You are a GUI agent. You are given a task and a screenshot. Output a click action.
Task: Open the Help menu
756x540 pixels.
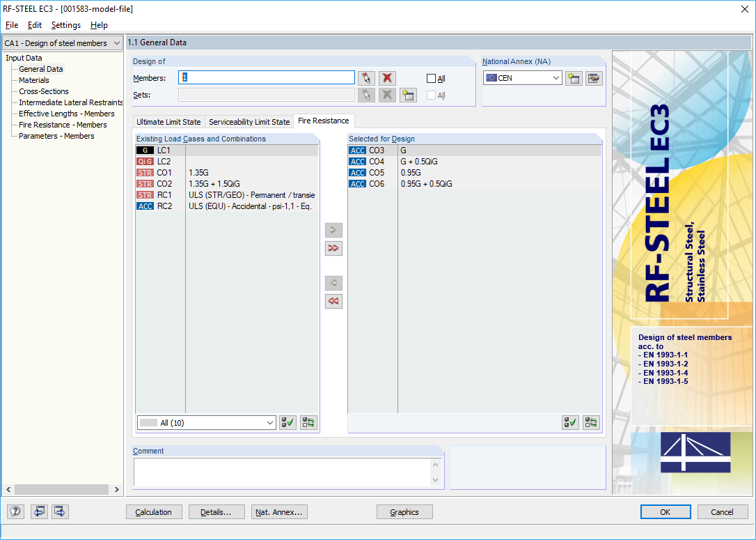click(99, 25)
